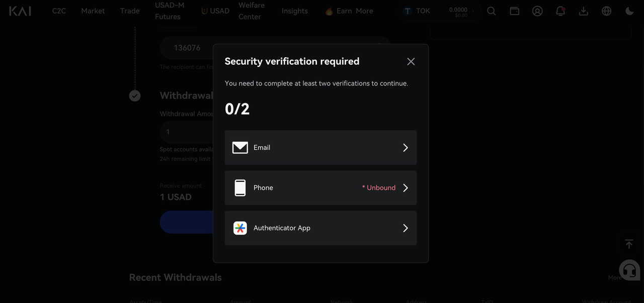Click the Email envelope icon
The image size is (644, 303).
[x=240, y=148]
